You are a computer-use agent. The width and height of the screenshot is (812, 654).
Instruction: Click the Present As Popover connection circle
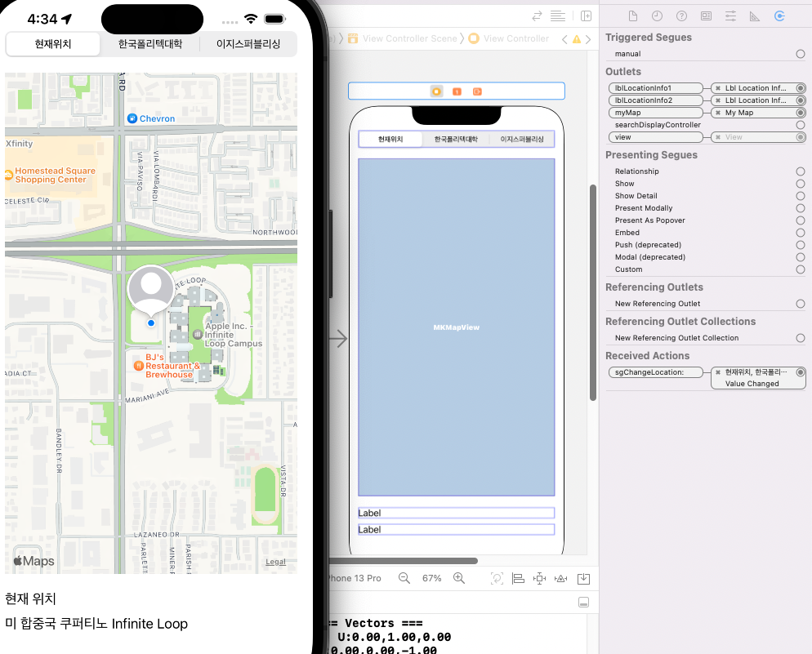[x=801, y=220]
